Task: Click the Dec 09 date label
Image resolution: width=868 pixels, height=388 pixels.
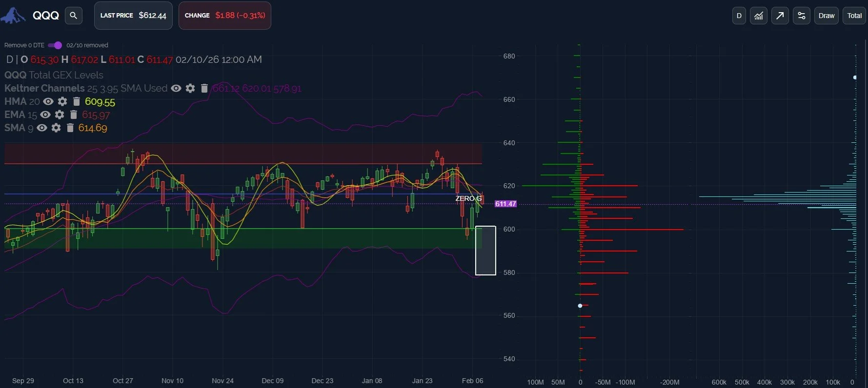Action: 272,381
